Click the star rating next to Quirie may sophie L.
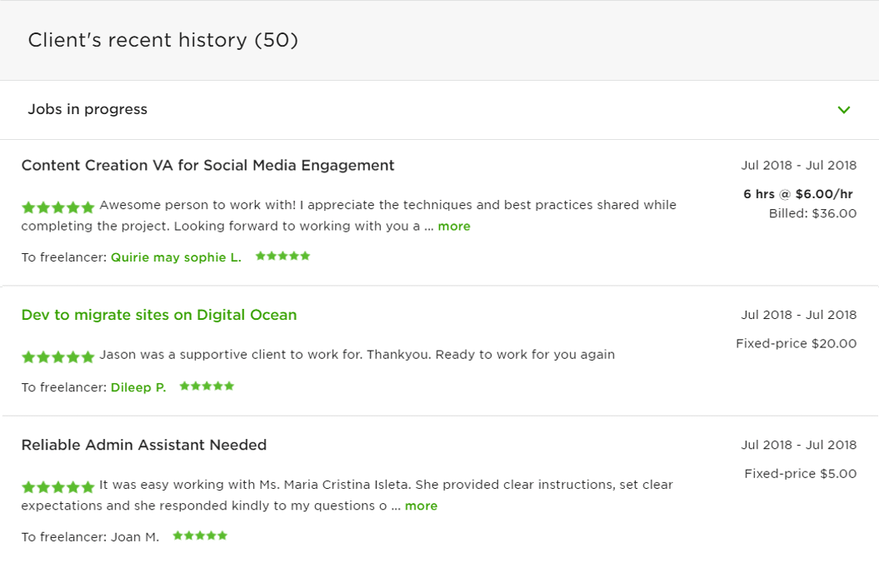 point(282,257)
